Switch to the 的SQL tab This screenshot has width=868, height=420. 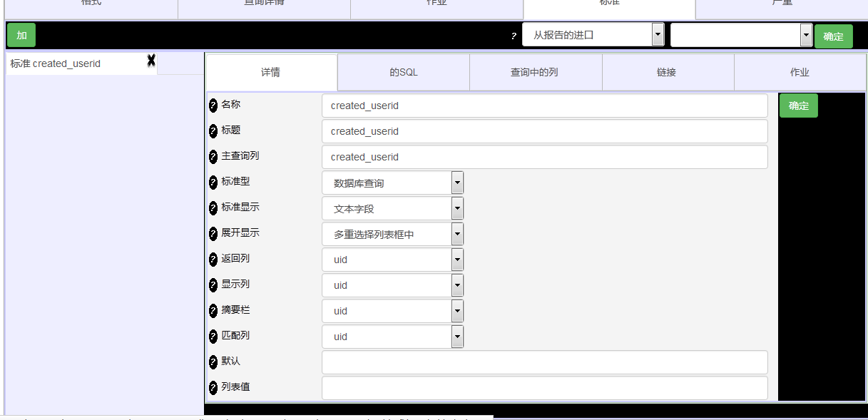click(404, 72)
